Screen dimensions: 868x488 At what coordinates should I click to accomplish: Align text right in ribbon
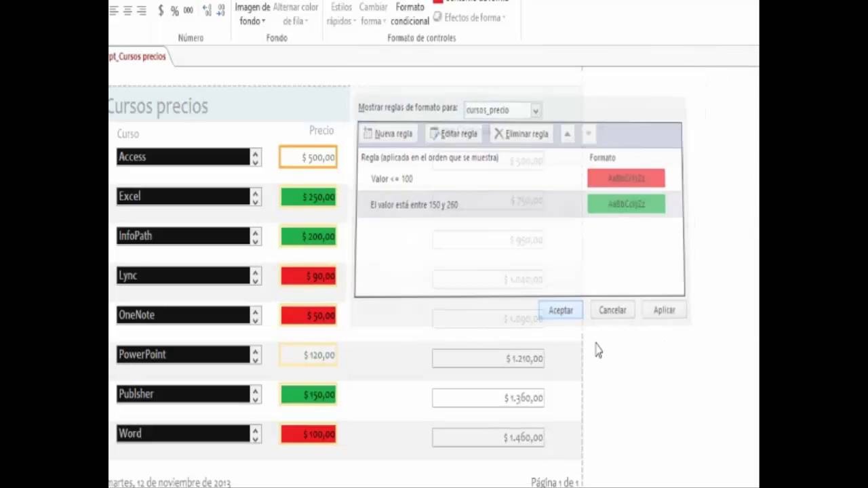[x=142, y=11]
